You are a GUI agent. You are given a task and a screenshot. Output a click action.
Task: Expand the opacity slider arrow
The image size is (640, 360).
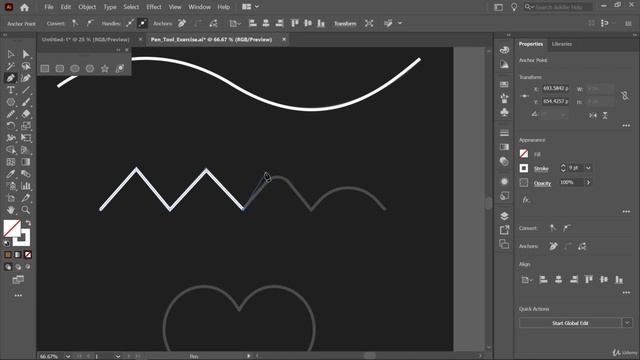click(588, 182)
